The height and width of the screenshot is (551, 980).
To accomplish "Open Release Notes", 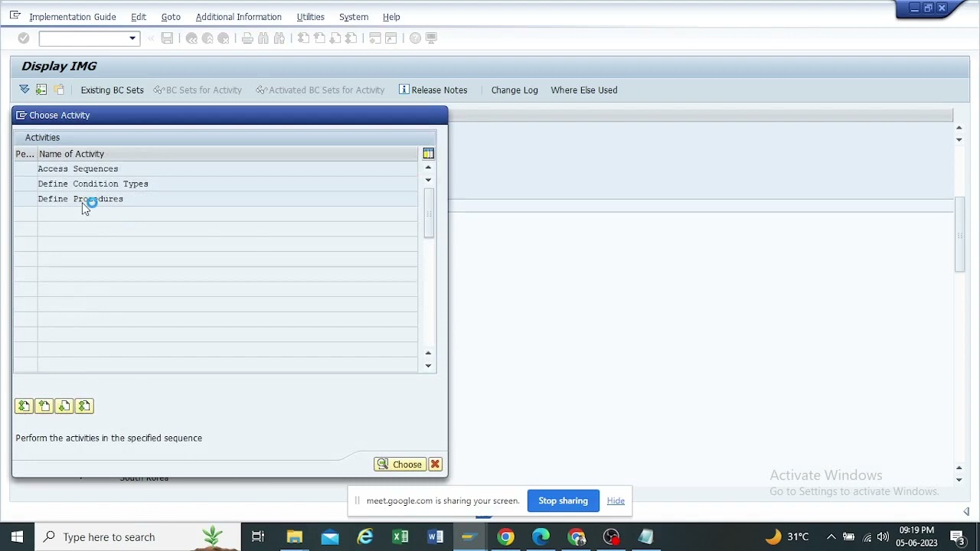I will coord(433,90).
